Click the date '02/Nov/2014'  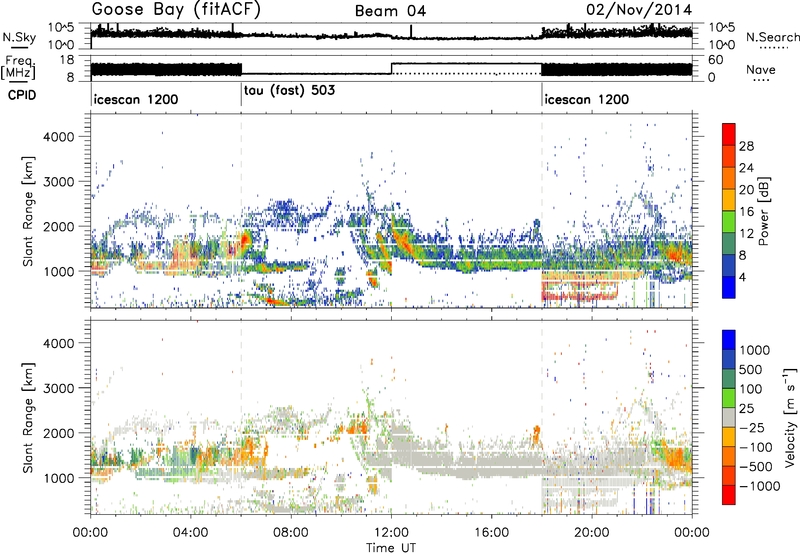point(639,10)
